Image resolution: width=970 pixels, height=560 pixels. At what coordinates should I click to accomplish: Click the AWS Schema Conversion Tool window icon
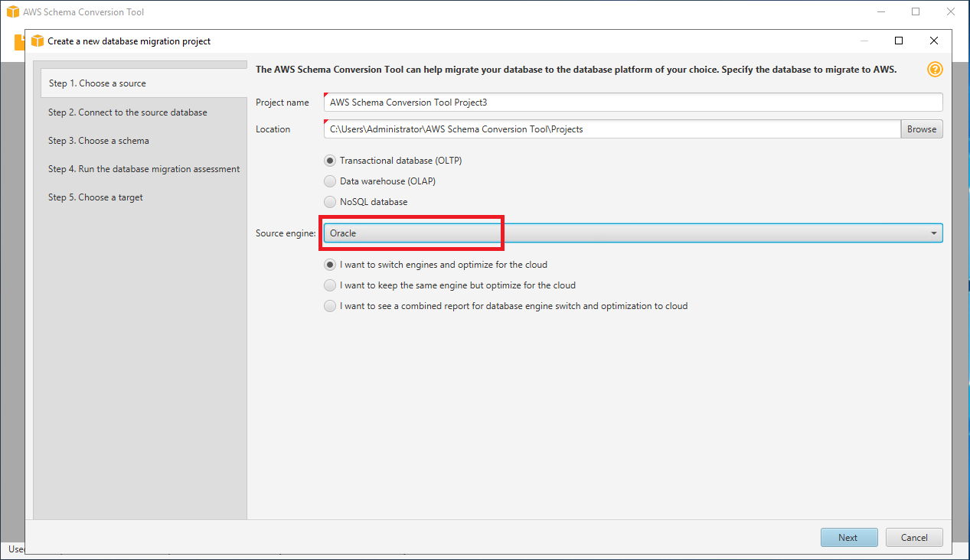[12, 12]
